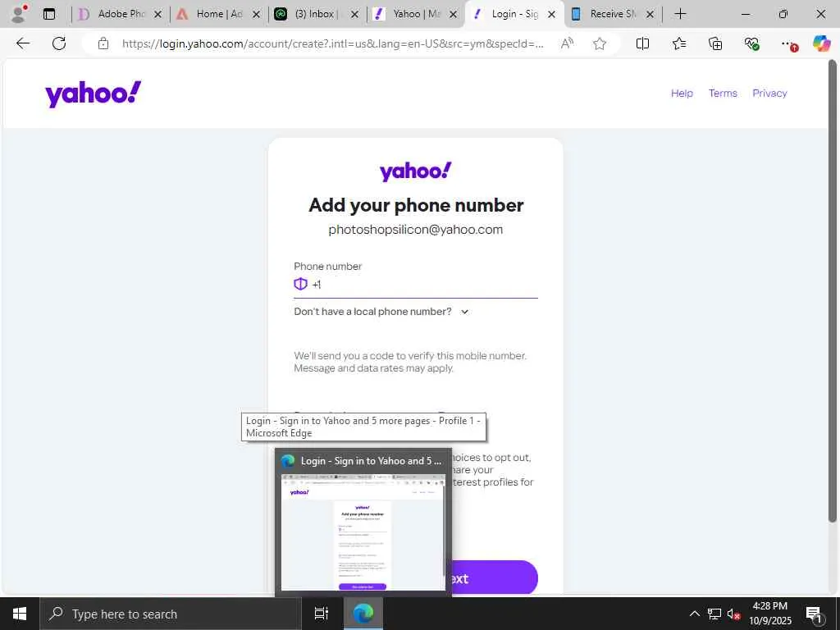Click the browser Back arrow
Screen dimensions: 840x630
click(x=23, y=43)
